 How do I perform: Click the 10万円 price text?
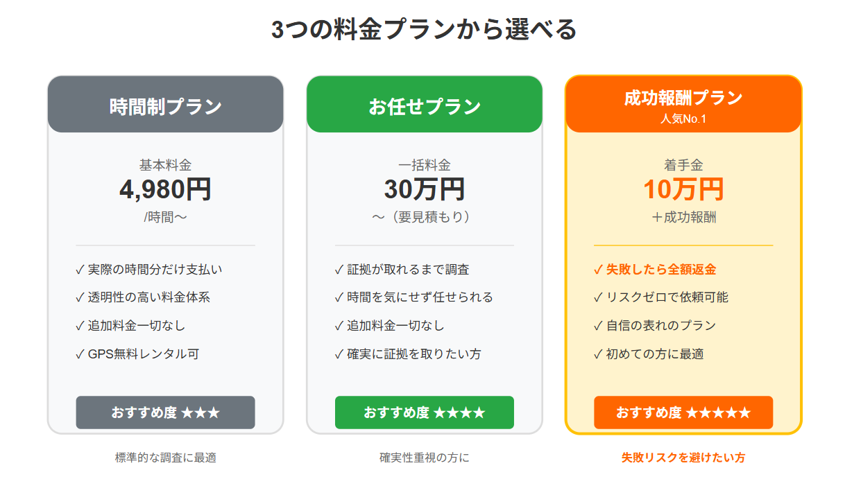pyautogui.click(x=683, y=188)
